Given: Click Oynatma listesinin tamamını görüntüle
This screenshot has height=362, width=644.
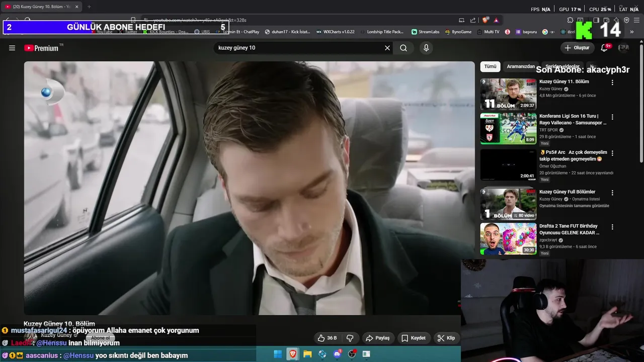Looking at the screenshot, I should click(x=574, y=206).
